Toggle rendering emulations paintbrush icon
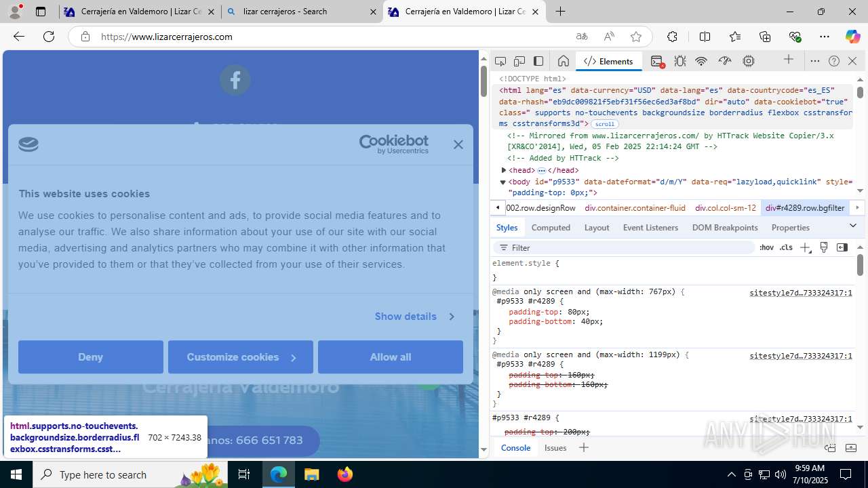This screenshot has height=488, width=868. pyautogui.click(x=824, y=247)
